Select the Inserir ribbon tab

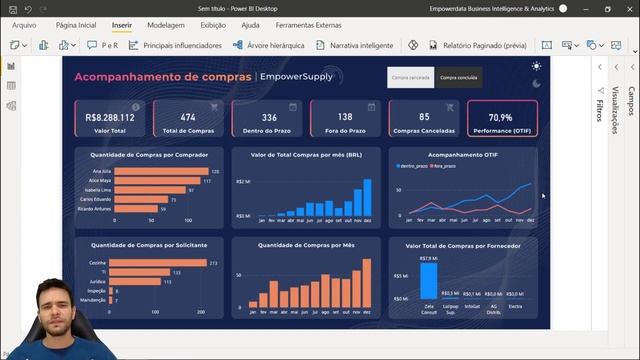click(122, 25)
